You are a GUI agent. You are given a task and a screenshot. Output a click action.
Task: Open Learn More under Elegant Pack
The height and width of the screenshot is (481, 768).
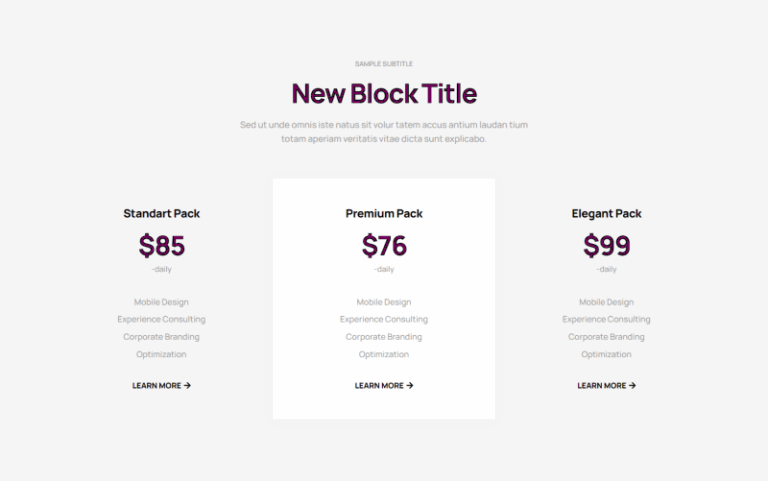(606, 386)
